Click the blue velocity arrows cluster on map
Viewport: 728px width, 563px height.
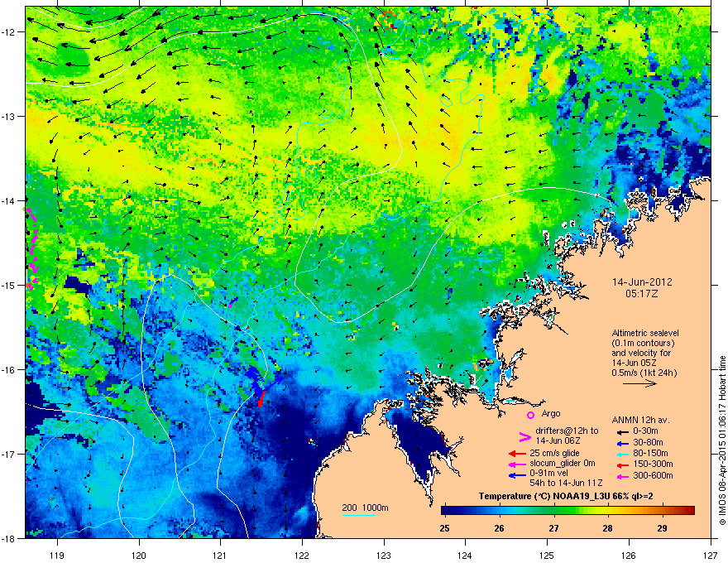pyautogui.click(x=264, y=381)
